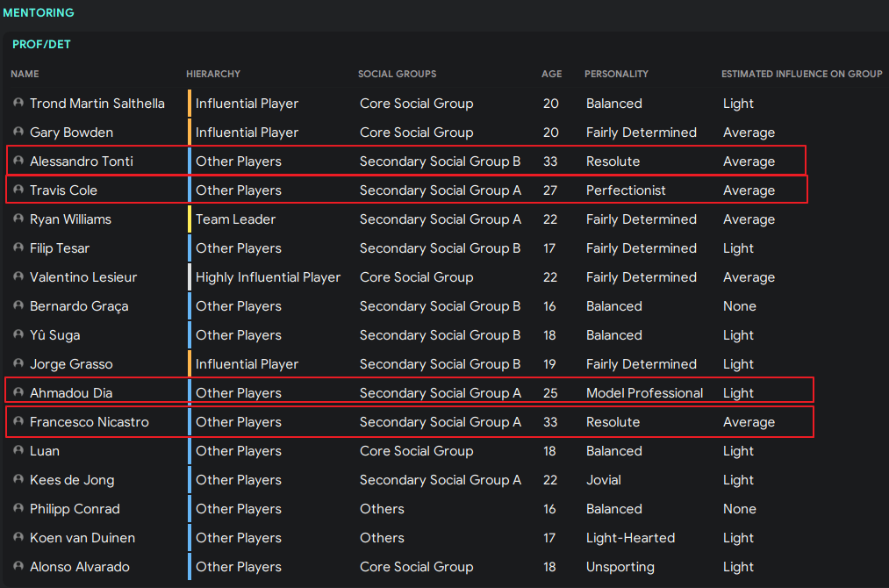Click Balanced personality in Yû Suga's row
The height and width of the screenshot is (588, 889).
point(614,334)
